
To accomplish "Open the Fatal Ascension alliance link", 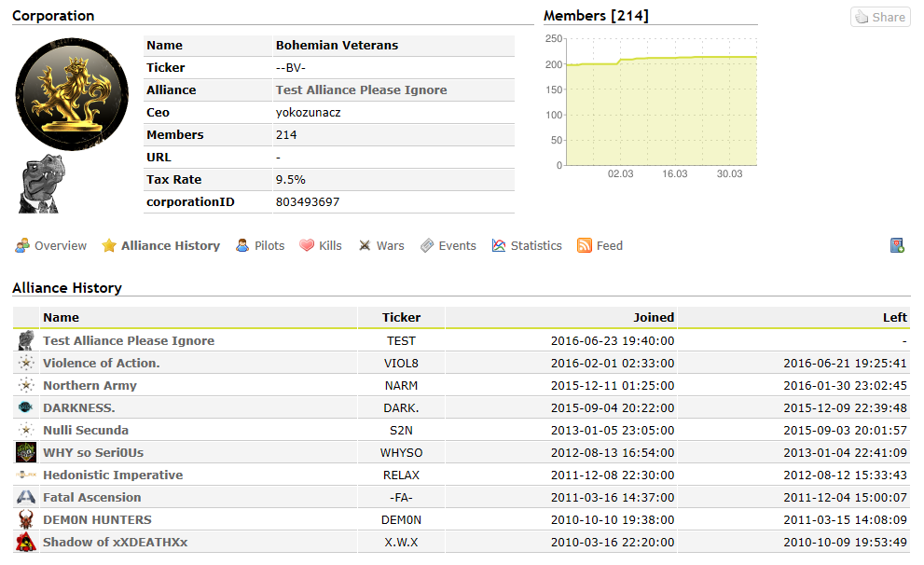I will coord(92,498).
